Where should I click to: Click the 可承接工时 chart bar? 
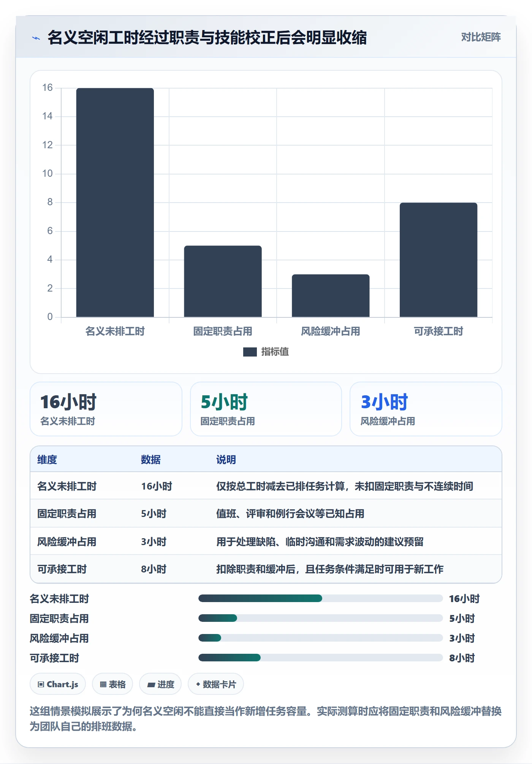(439, 260)
